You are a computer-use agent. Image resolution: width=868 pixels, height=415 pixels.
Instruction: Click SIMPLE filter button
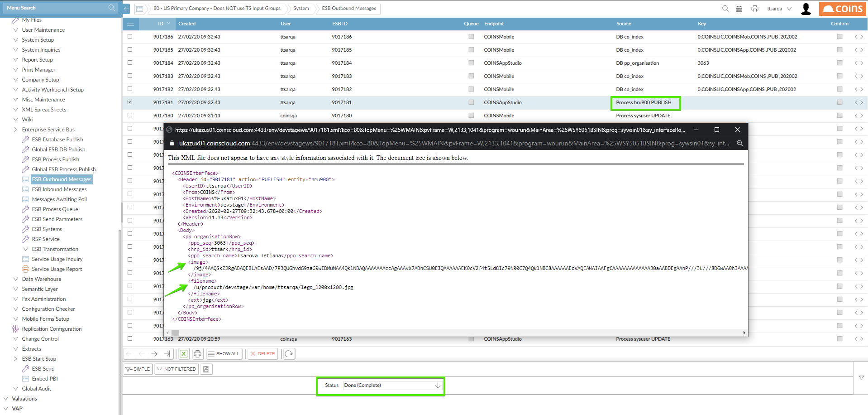tap(138, 369)
